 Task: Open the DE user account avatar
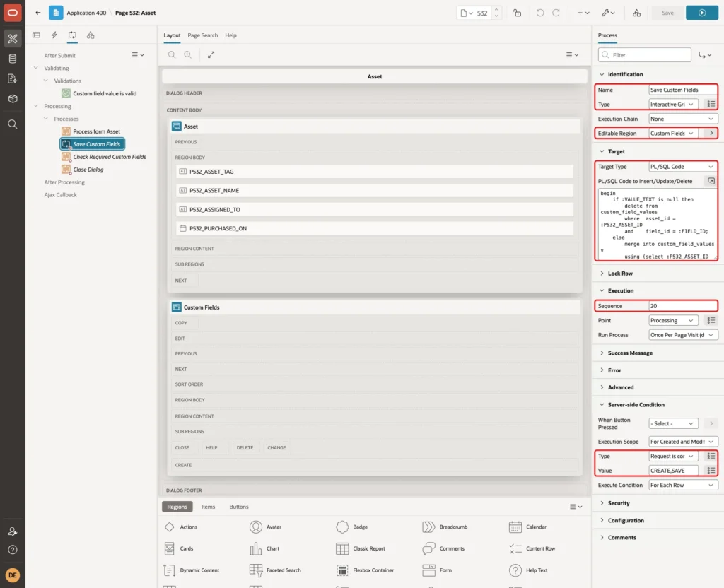coord(13,575)
